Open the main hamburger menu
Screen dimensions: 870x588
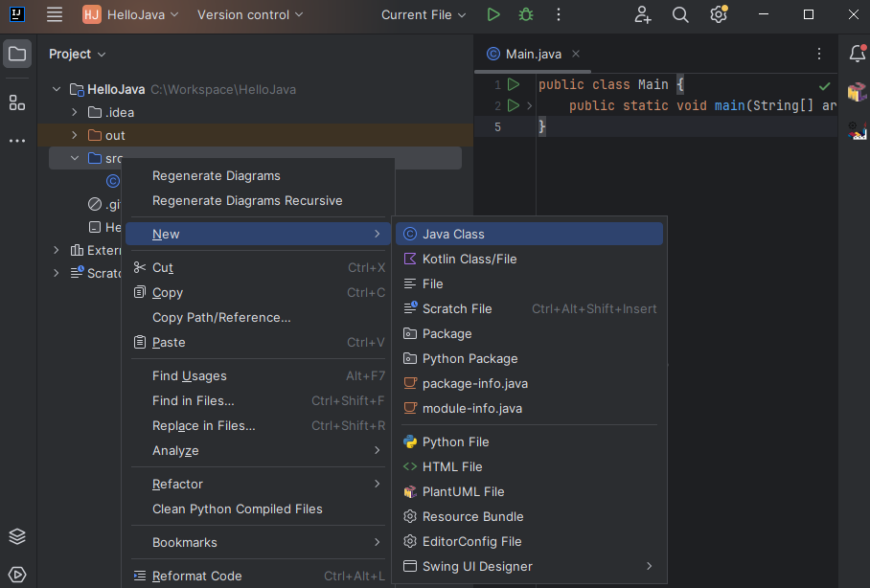55,14
